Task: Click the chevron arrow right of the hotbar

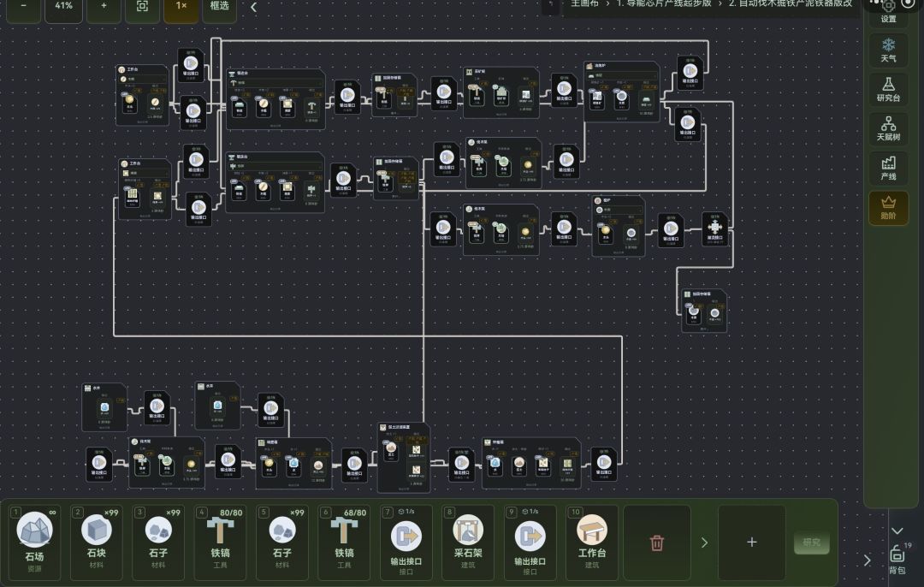Action: [x=867, y=560]
